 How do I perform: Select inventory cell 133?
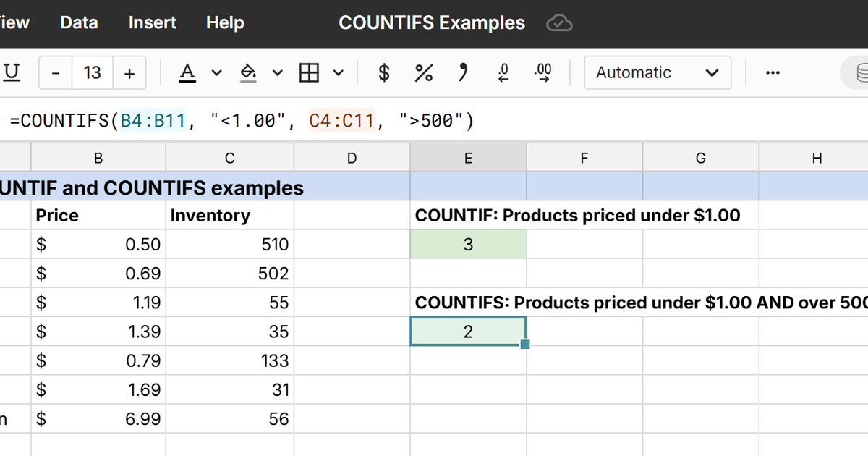(229, 360)
